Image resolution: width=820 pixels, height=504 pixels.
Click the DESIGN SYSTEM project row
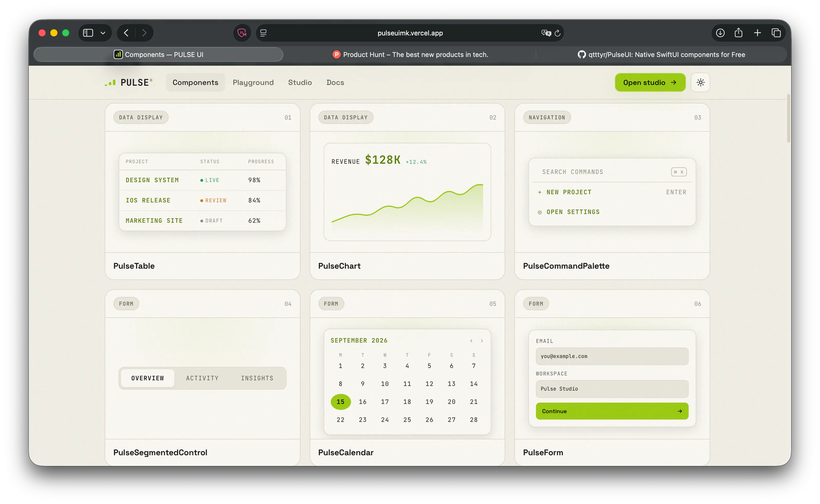[202, 180]
